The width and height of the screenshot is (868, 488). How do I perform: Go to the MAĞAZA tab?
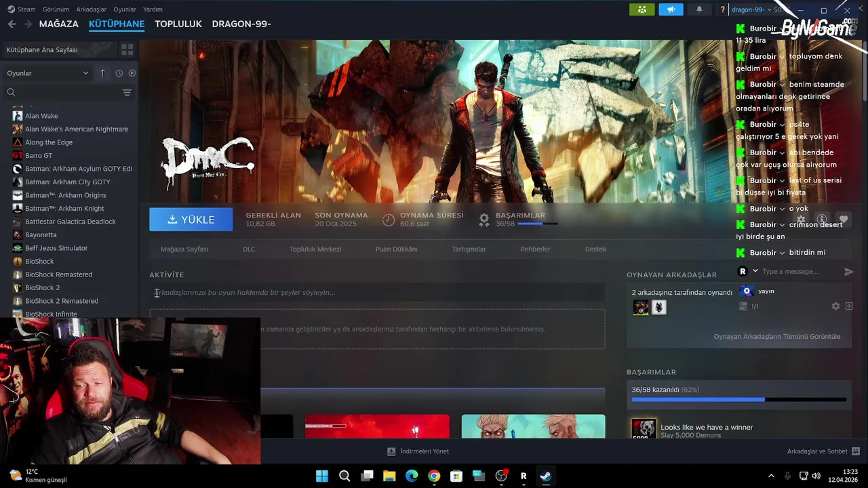pos(59,24)
